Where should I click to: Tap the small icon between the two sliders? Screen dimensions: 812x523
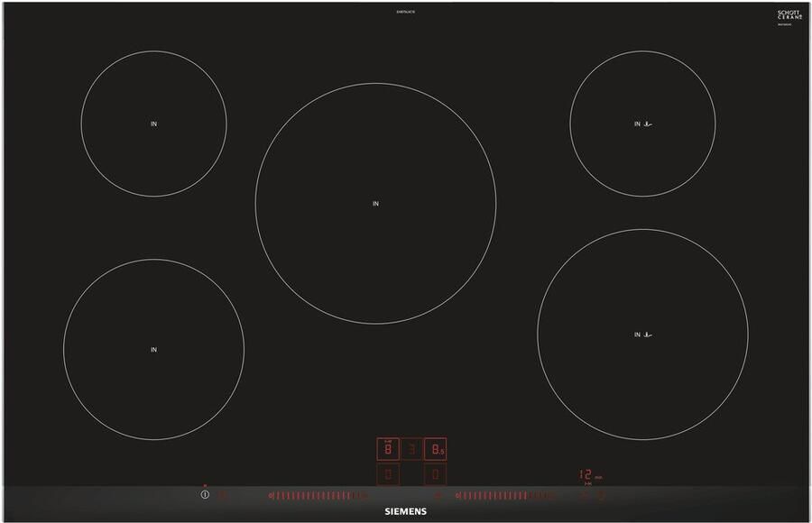[438, 495]
